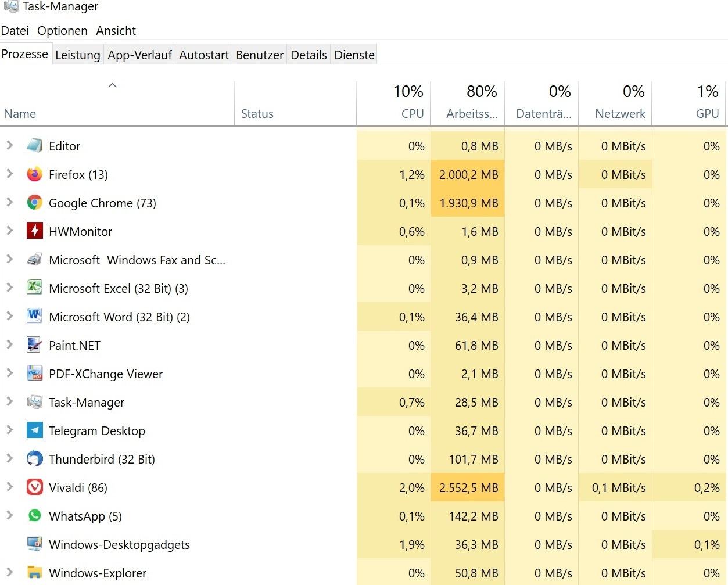Select Chrome memory value 1.930,9 MB
This screenshot has height=585, width=728.
point(469,203)
